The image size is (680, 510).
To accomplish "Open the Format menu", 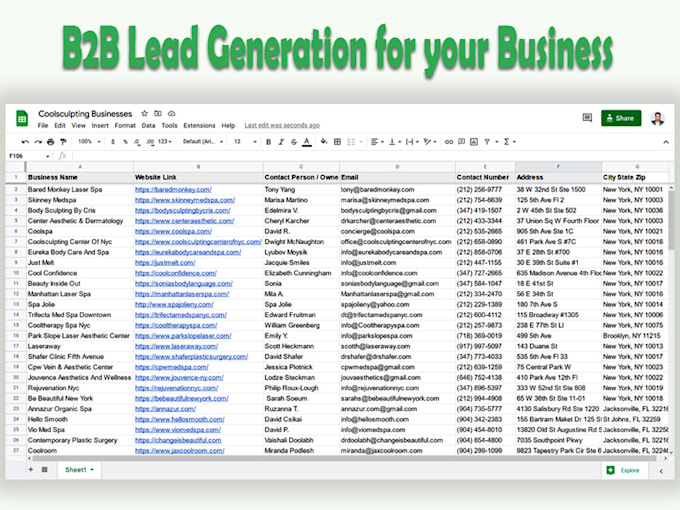I will point(125,126).
